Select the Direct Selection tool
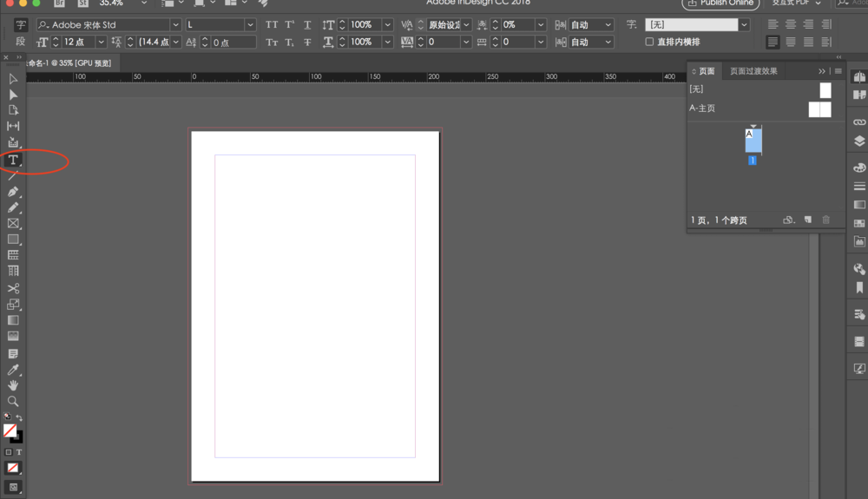Screen dimensions: 868x499 (13, 95)
